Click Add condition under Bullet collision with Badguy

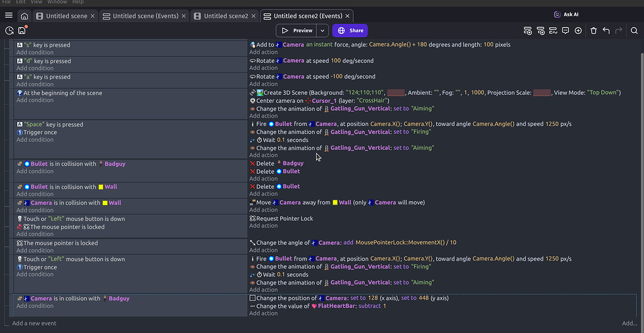coord(35,171)
